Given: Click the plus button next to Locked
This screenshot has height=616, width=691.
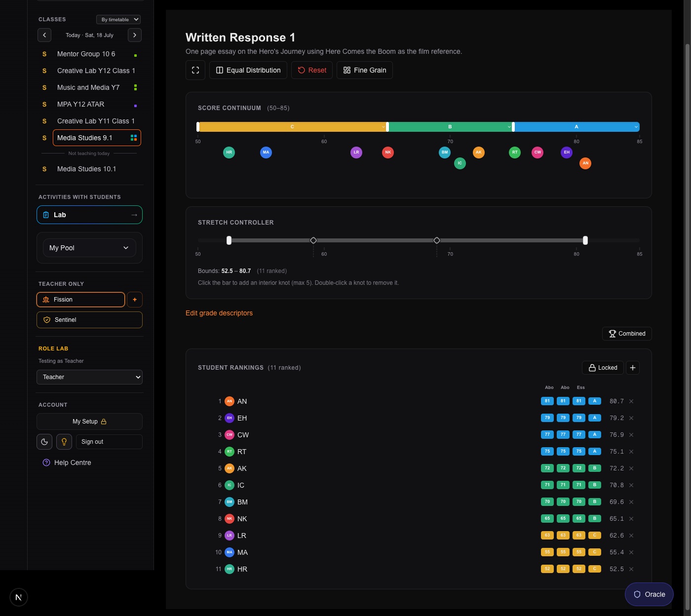Looking at the screenshot, I should tap(633, 368).
